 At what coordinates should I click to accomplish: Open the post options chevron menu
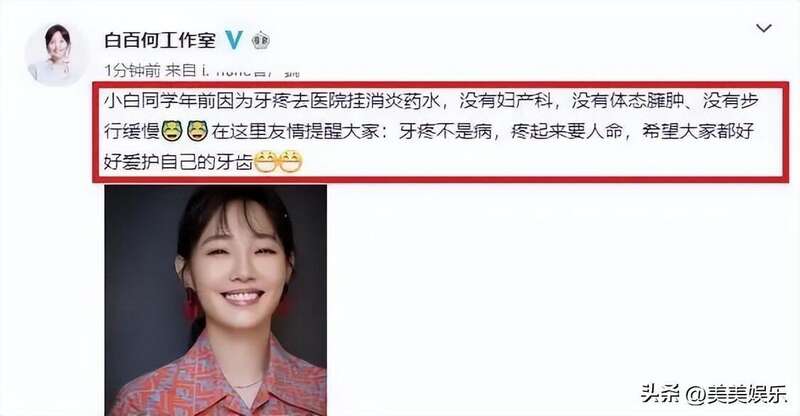coord(763,28)
